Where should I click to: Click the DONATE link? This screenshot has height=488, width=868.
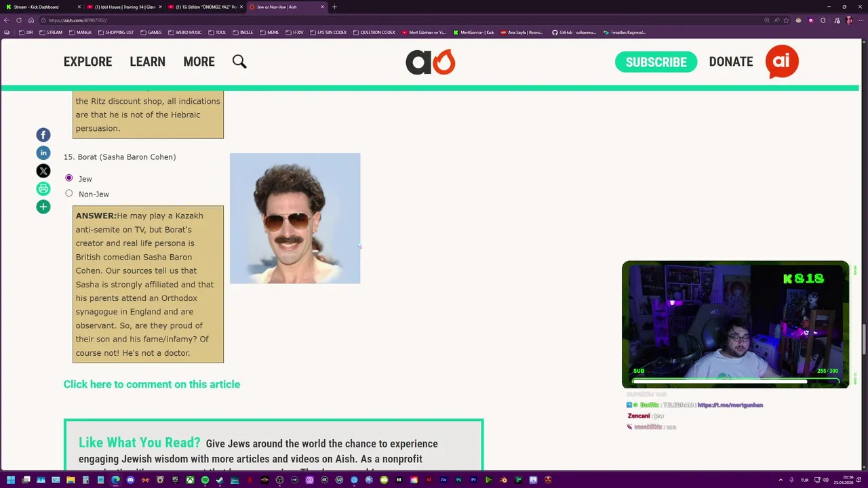731,62
